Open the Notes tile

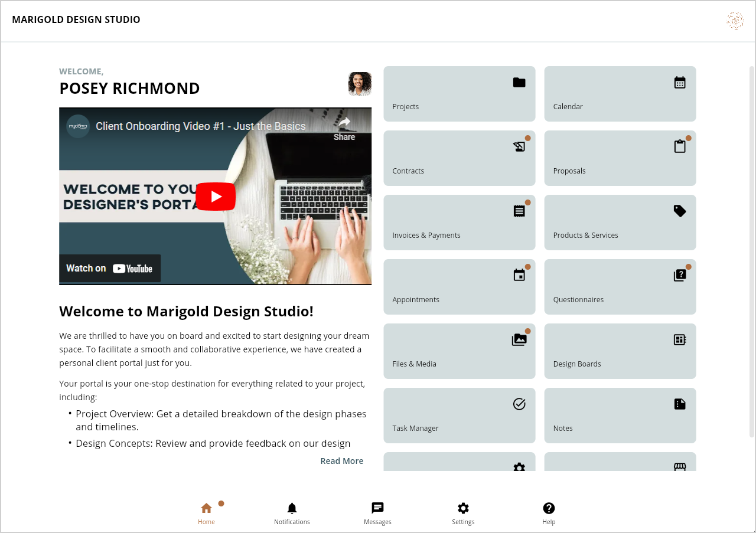click(620, 416)
